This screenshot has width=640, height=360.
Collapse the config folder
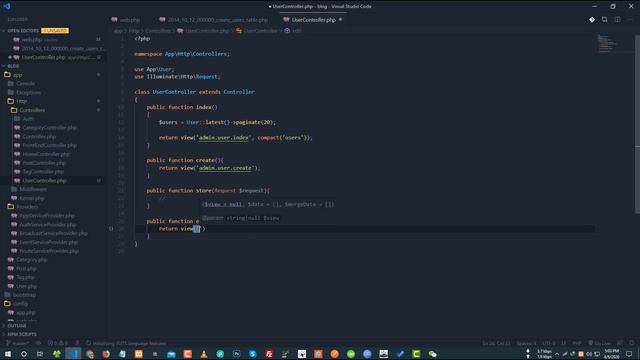point(16,304)
